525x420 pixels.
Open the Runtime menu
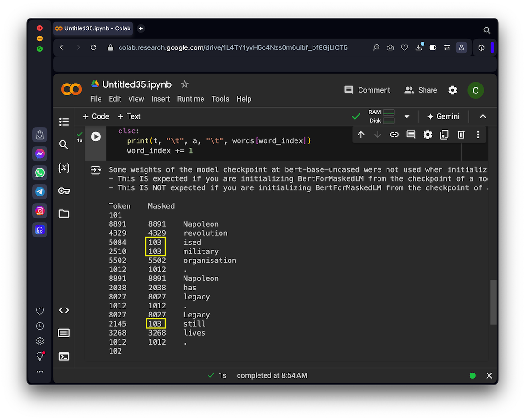point(190,99)
